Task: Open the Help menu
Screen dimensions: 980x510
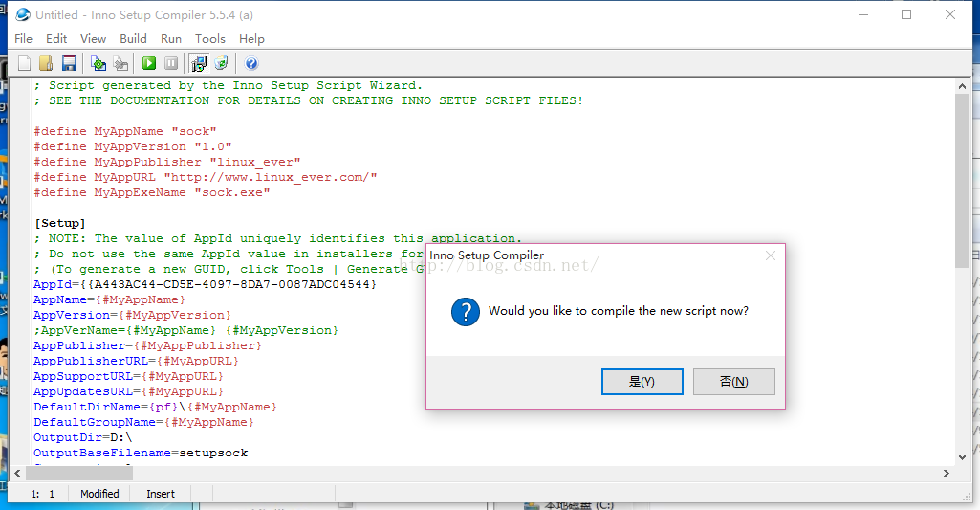Action: pos(251,39)
